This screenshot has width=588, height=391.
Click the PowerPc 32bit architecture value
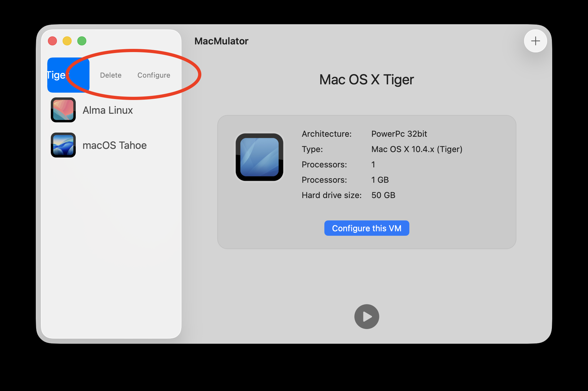click(x=399, y=134)
